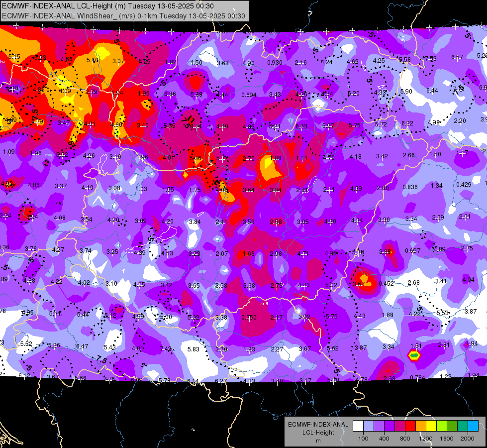Click wind shear value 6.47
Viewport: 487px width, 448px height.
[82, 346]
